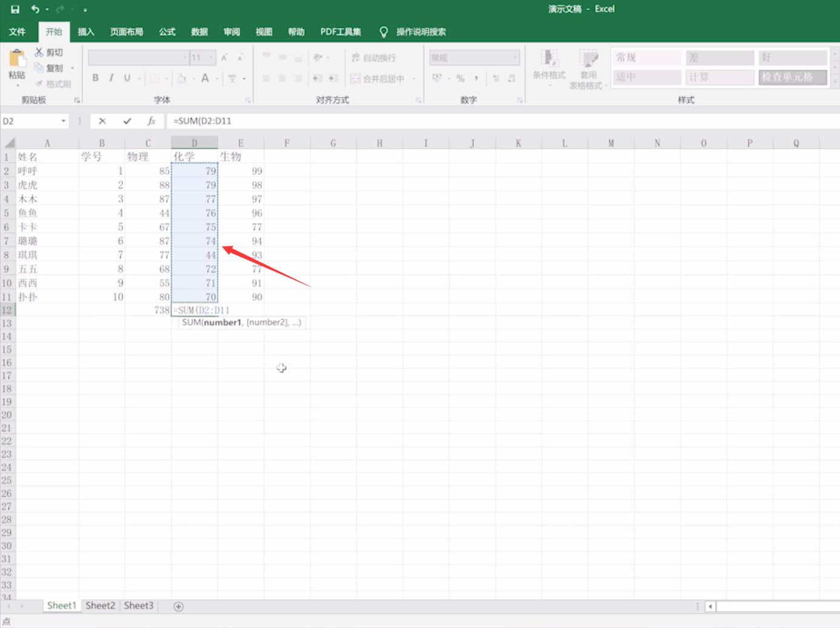Switch to Sheet2 worksheet

coord(100,606)
